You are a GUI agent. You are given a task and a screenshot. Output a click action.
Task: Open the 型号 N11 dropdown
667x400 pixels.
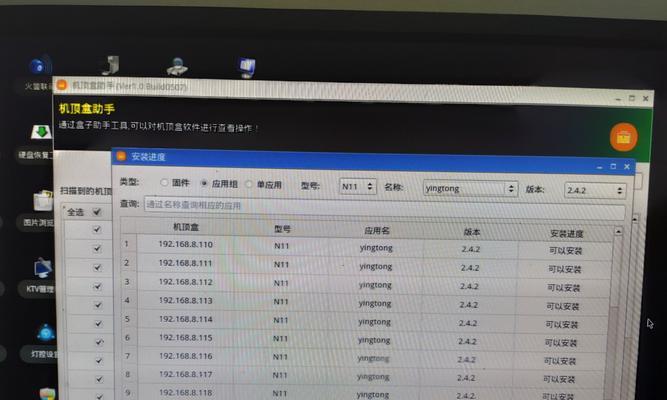pos(357,186)
